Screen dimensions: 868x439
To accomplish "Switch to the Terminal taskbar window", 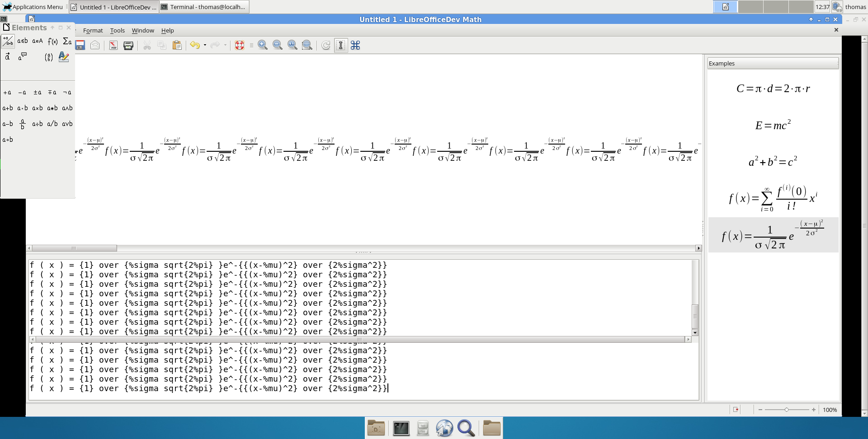I will coord(204,7).
